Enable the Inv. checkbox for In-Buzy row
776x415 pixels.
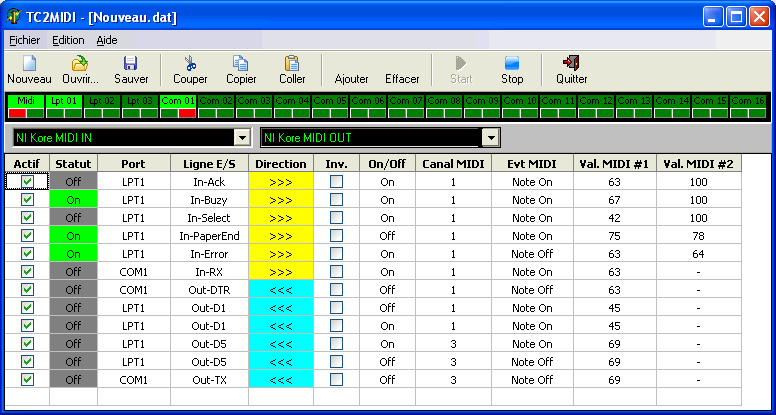(337, 199)
